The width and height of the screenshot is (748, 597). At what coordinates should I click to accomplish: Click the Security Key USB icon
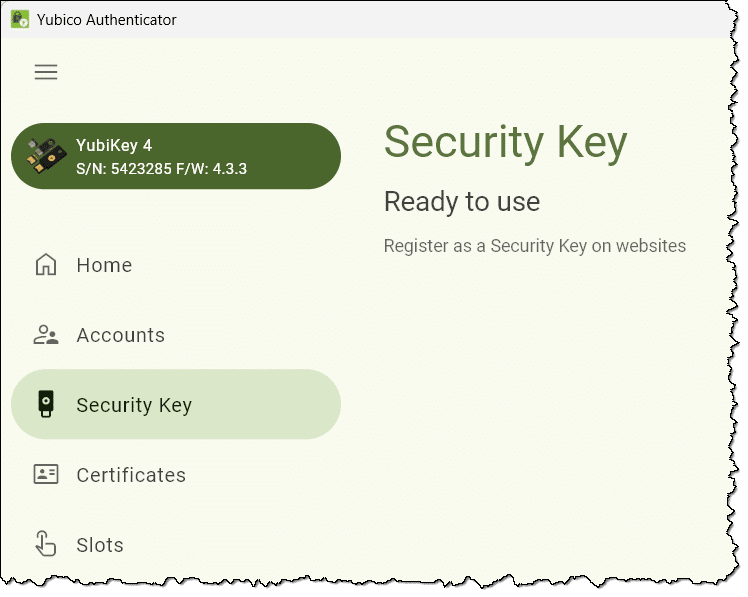tap(46, 404)
